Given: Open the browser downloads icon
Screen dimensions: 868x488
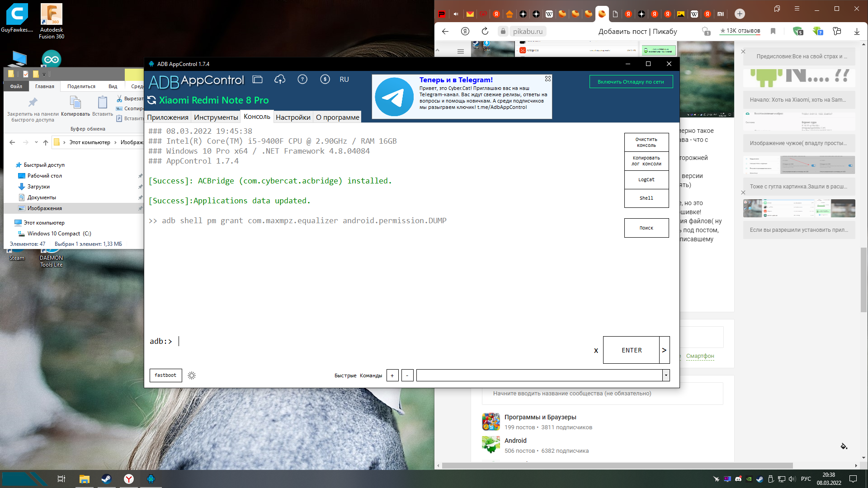Looking at the screenshot, I should [x=857, y=31].
